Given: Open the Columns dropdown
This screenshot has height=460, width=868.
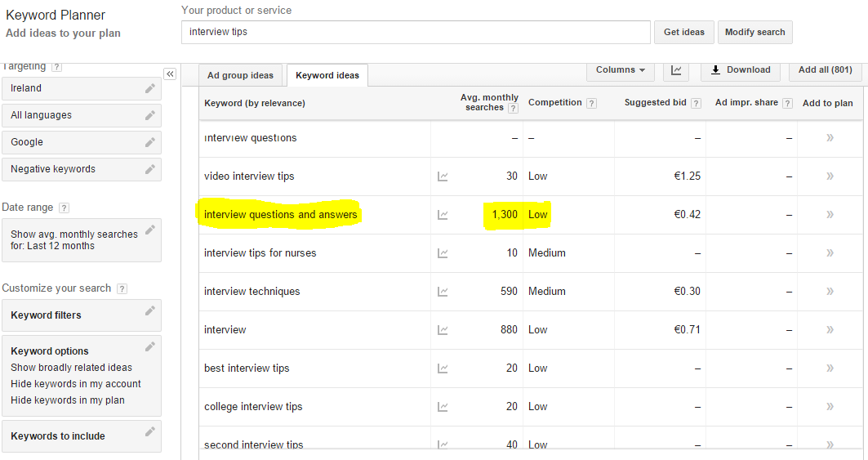Looking at the screenshot, I should click(620, 70).
